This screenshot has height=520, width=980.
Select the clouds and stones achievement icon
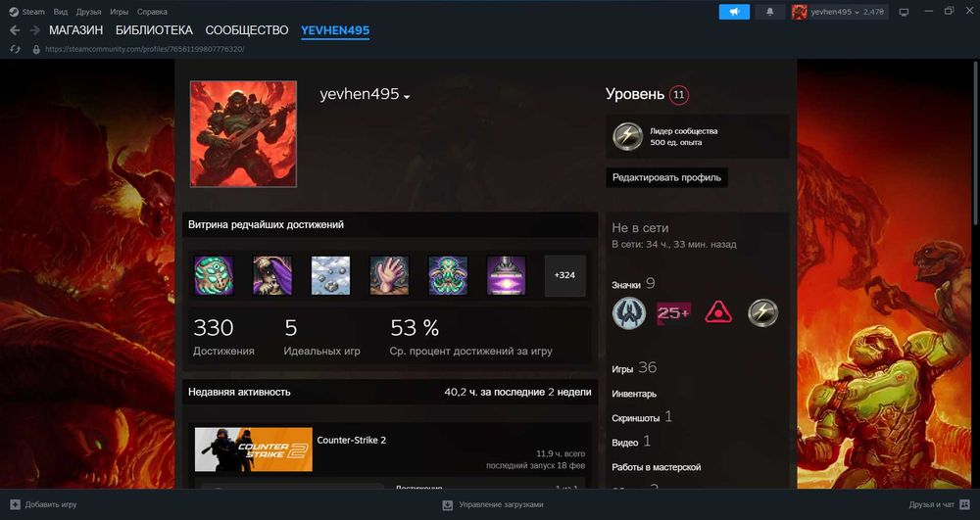[330, 275]
